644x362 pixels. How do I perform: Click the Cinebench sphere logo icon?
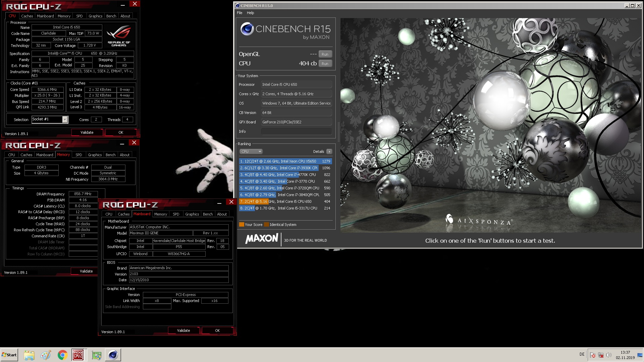point(247,29)
